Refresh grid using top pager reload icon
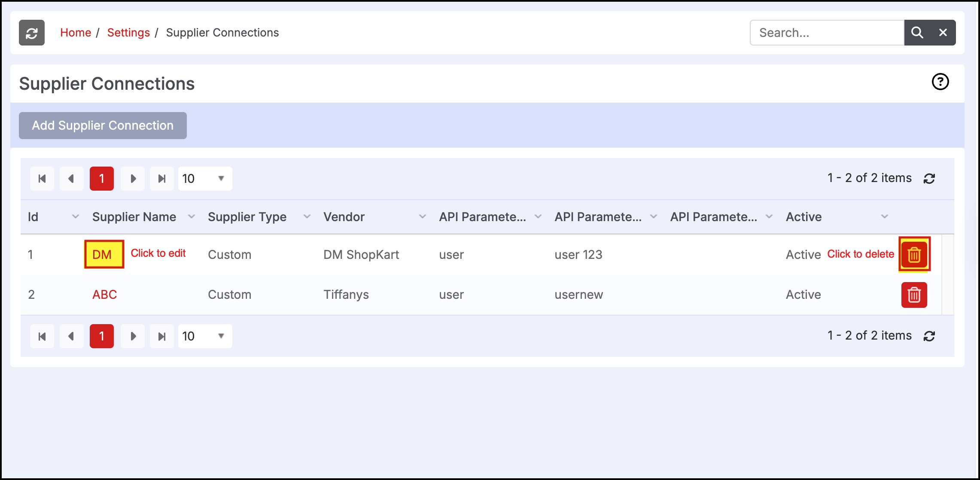The width and height of the screenshot is (980, 480). (929, 179)
